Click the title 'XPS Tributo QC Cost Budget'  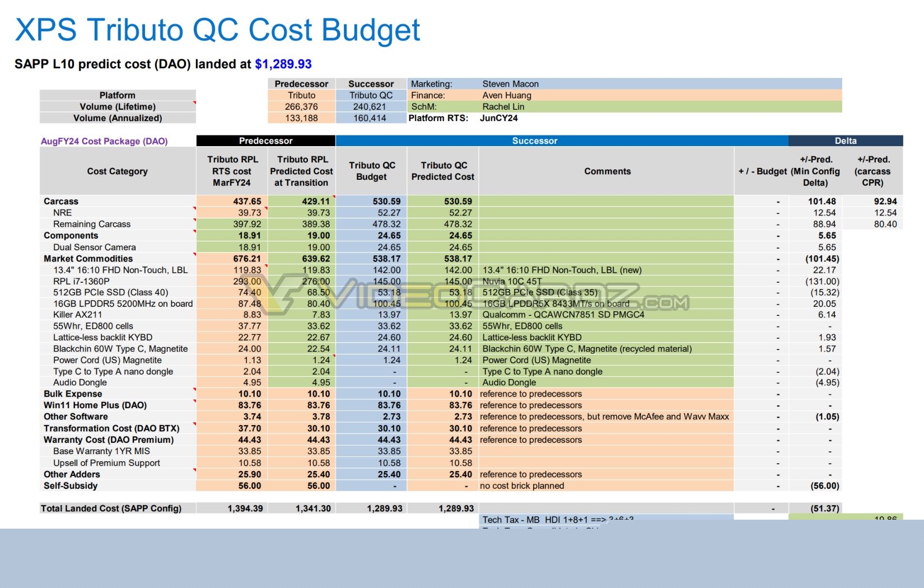pos(217,30)
